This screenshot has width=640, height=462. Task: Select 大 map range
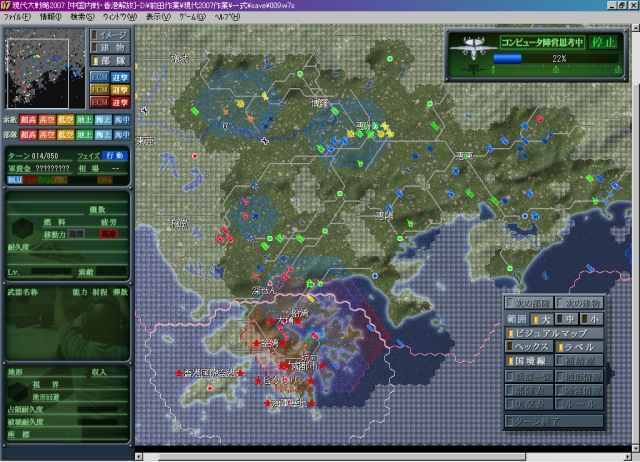(x=542, y=319)
